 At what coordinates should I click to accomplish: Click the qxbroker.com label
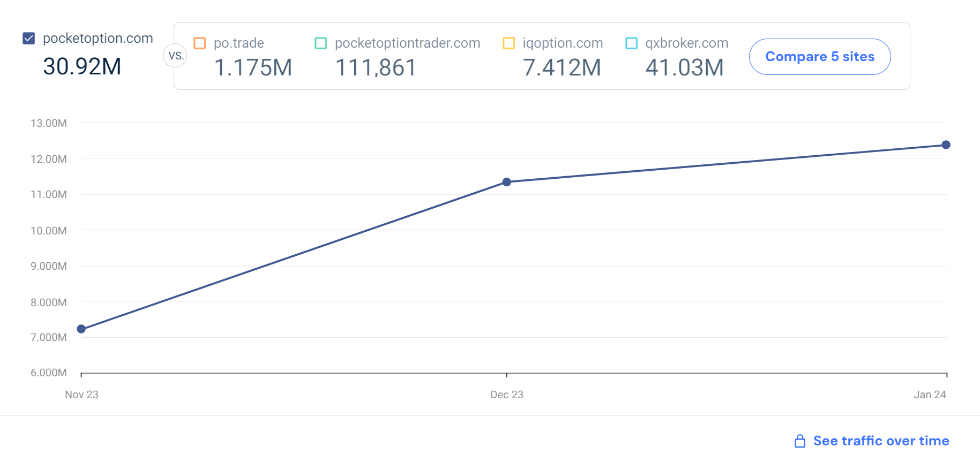pos(687,43)
